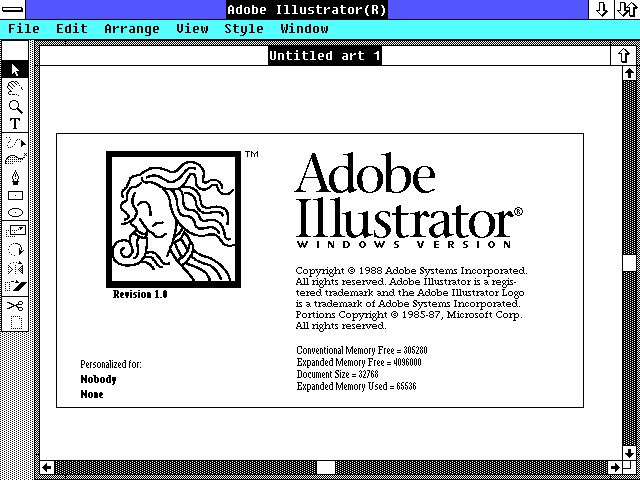640x480 pixels.
Task: Click the vertical scrollbar thumb
Action: [629, 263]
